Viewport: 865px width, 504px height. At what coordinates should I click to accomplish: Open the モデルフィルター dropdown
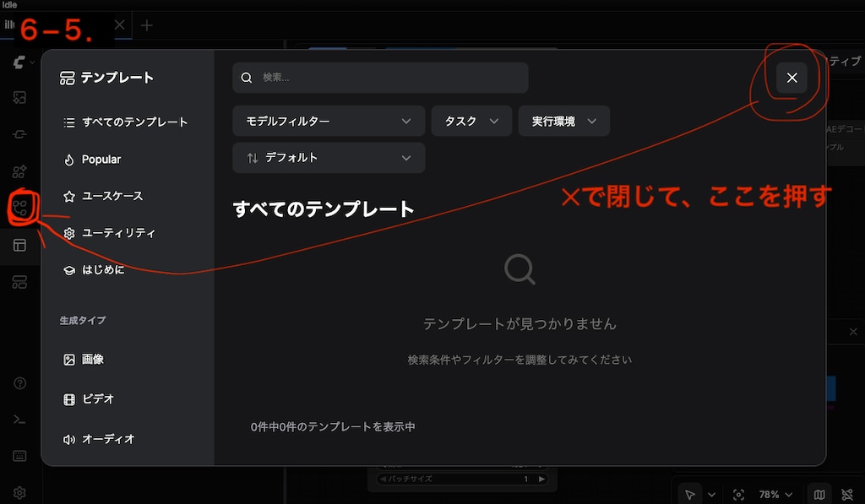329,121
